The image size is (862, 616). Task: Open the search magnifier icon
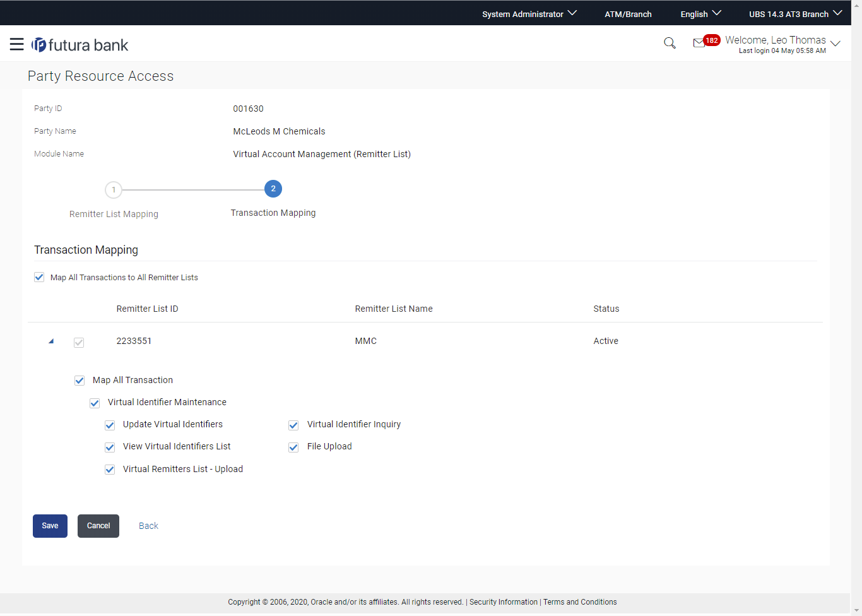point(670,43)
